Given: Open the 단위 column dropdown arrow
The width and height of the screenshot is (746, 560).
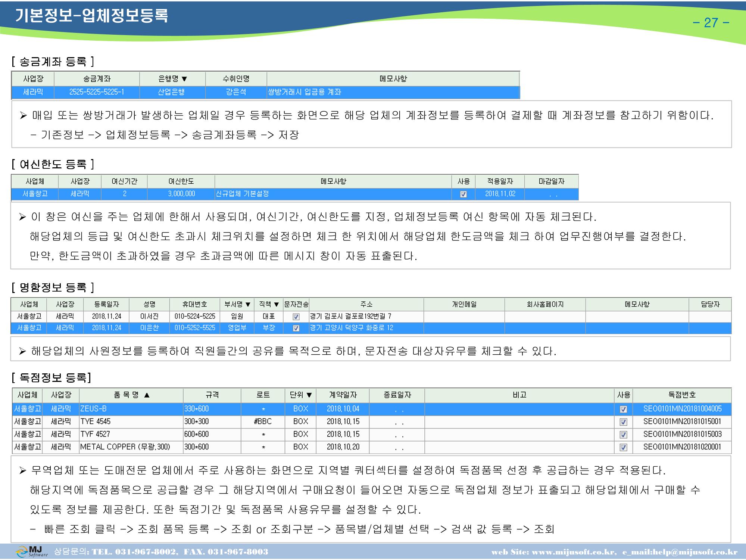Looking at the screenshot, I should click(x=309, y=395).
